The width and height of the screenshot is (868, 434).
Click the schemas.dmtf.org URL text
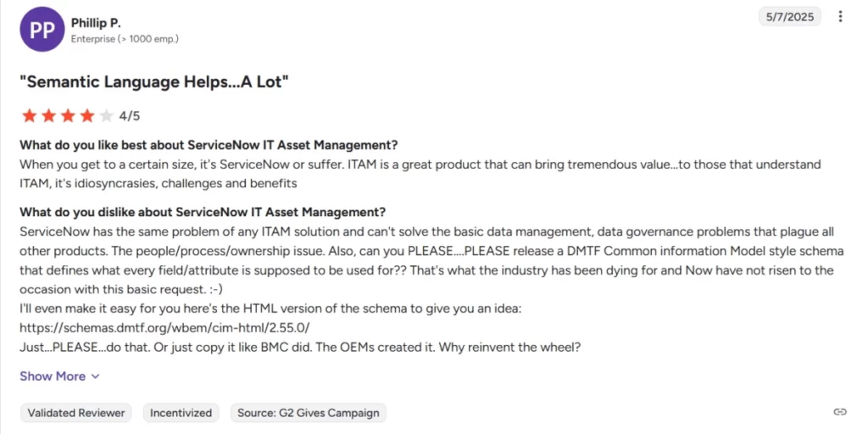[x=164, y=327]
